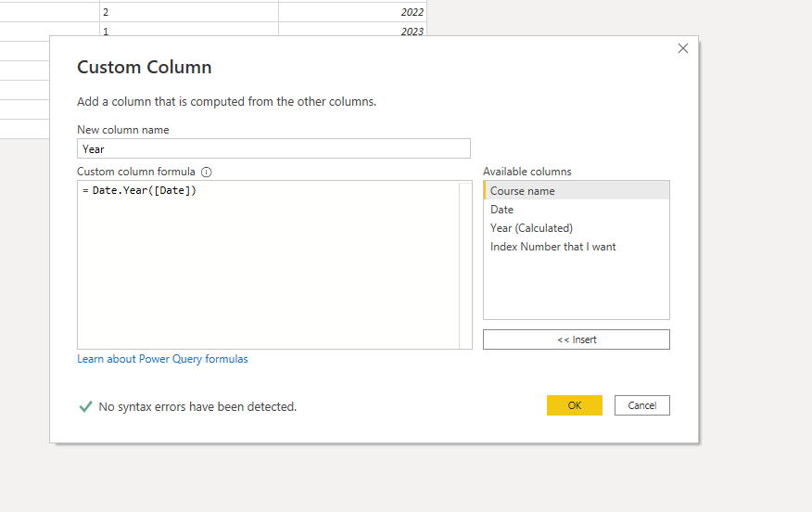
Task: Click the formula editor vertical scrollbar
Action: click(x=465, y=264)
